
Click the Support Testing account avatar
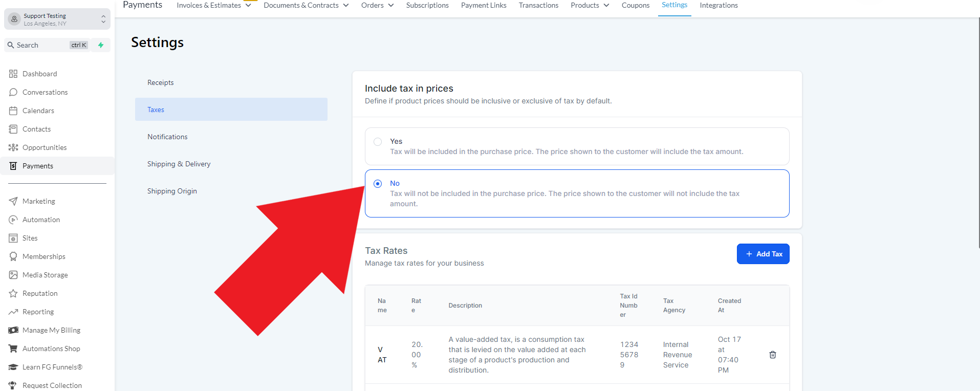[x=14, y=19]
